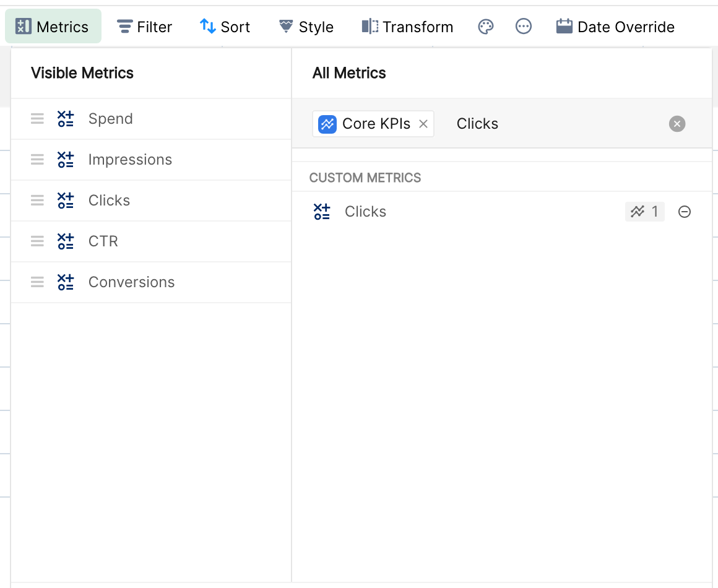Screen dimensions: 718x588
Task: Click the All Metrics heading
Action: tap(349, 73)
